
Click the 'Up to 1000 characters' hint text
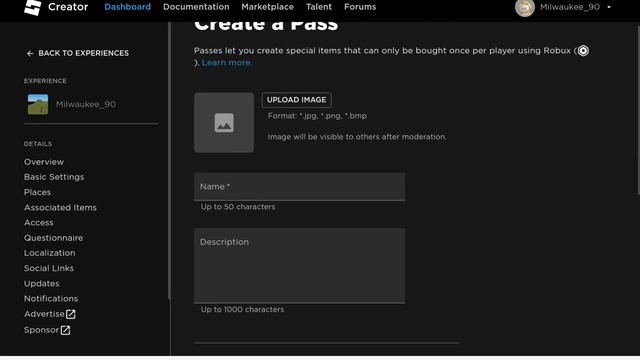click(242, 309)
